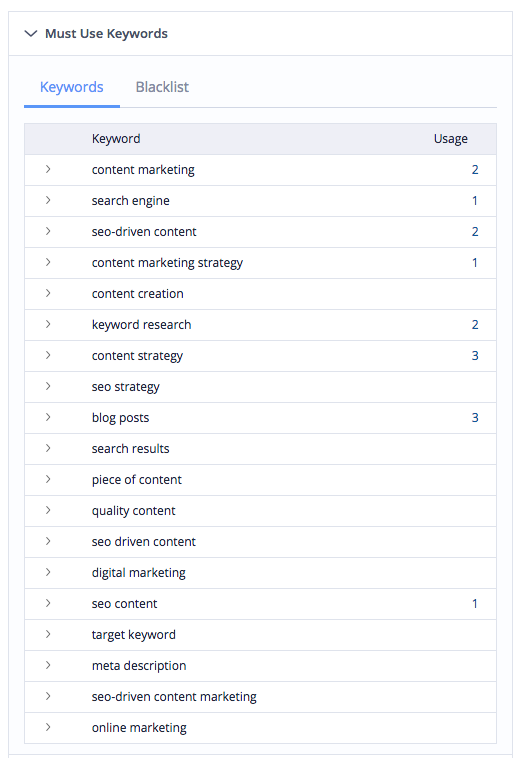518x758 pixels.
Task: Click the usage count for content strategy
Action: click(x=475, y=356)
